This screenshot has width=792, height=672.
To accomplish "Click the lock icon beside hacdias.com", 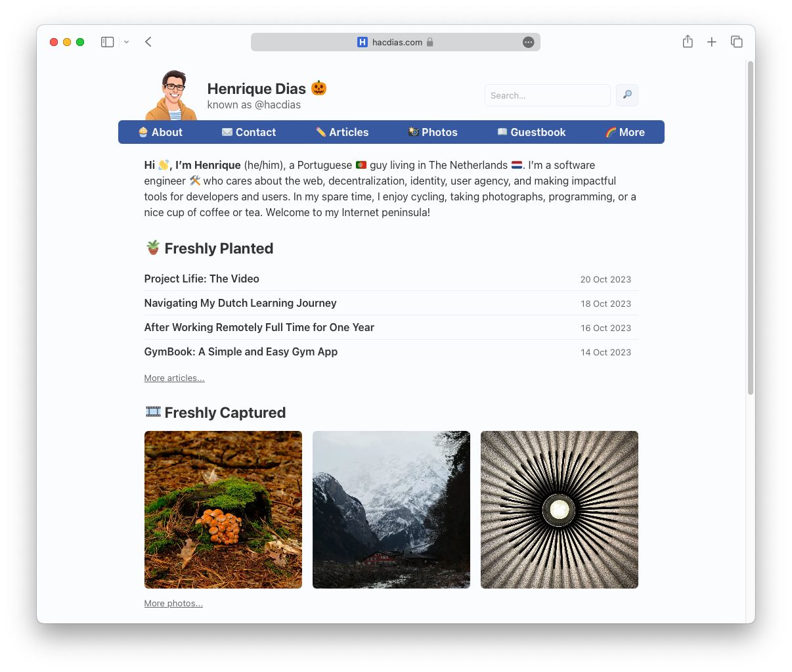I will pyautogui.click(x=430, y=42).
